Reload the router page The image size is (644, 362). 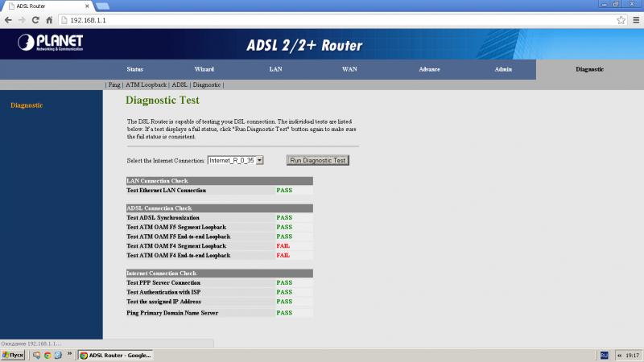(36, 19)
